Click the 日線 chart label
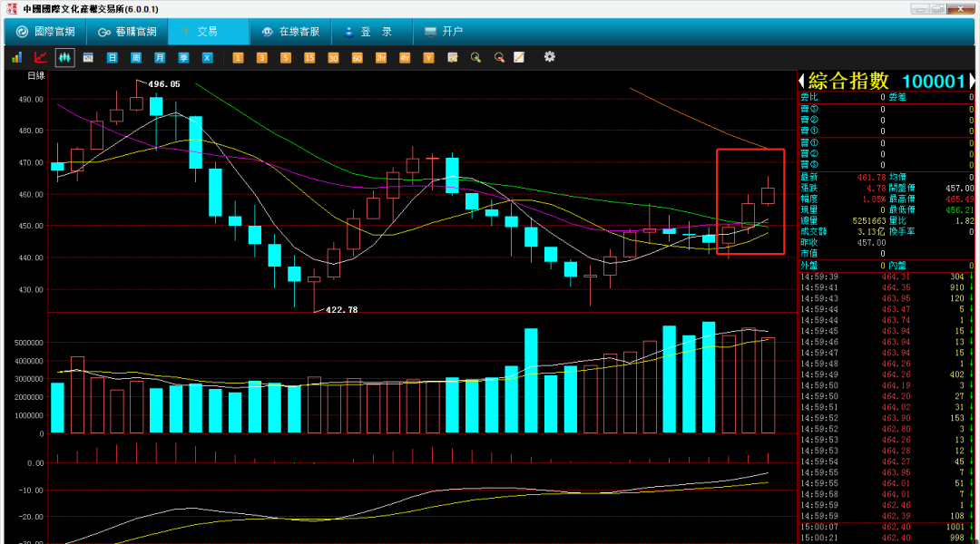The image size is (980, 544). 36,76
